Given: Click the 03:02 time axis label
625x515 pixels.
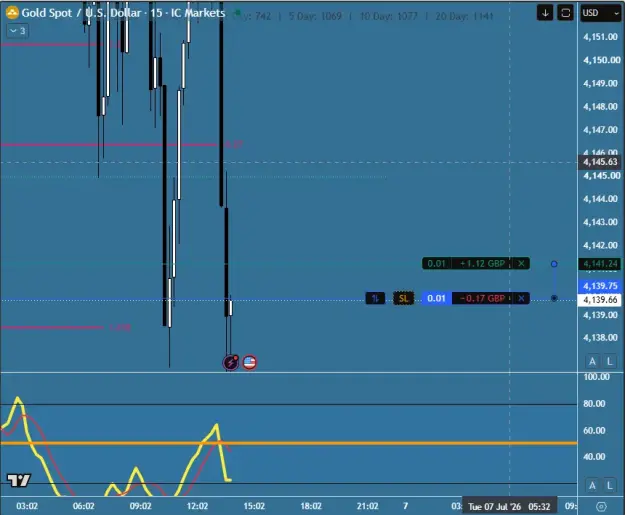Looking at the screenshot, I should tap(27, 506).
